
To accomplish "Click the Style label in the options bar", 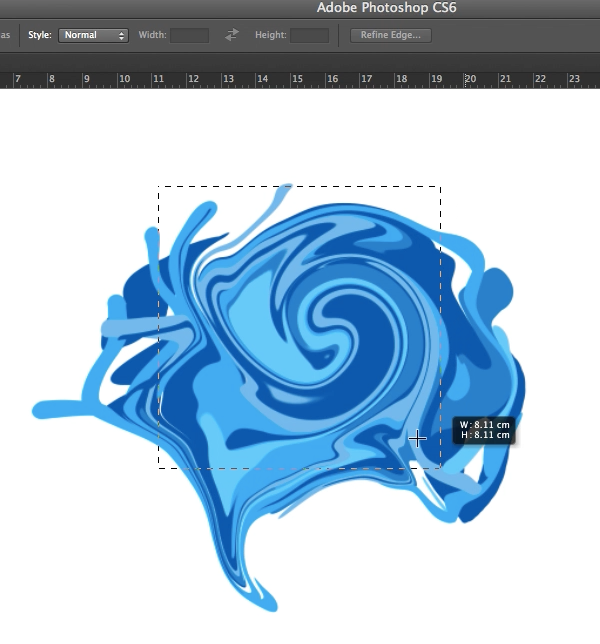I will tap(39, 35).
